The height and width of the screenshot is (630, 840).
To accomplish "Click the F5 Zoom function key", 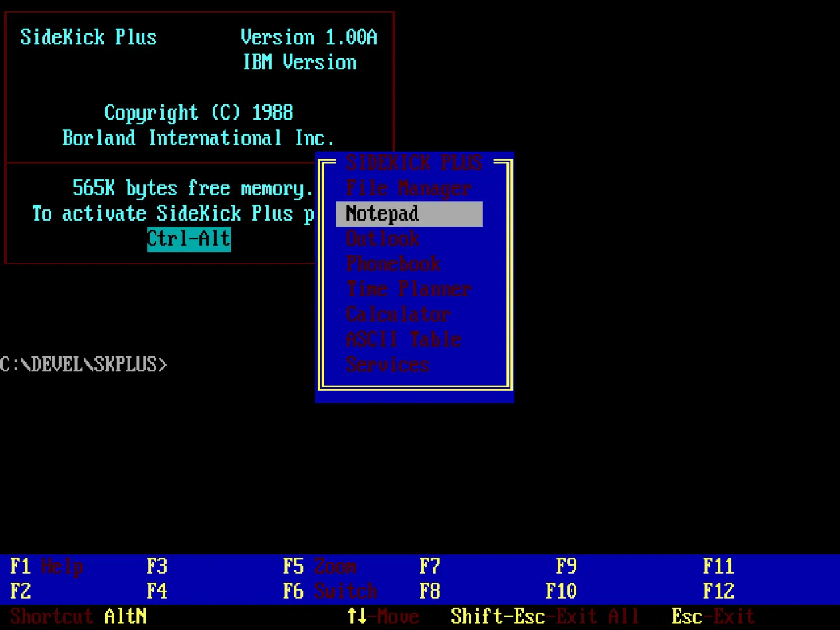I will click(320, 567).
